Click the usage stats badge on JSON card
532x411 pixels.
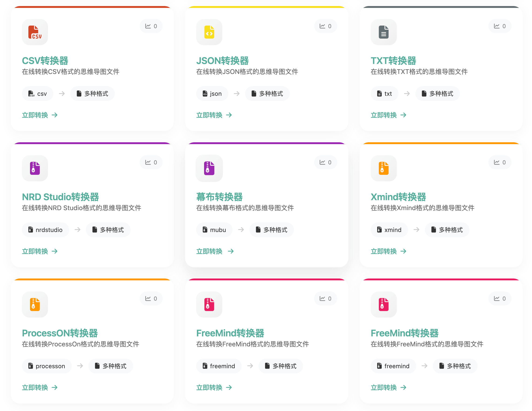click(325, 26)
